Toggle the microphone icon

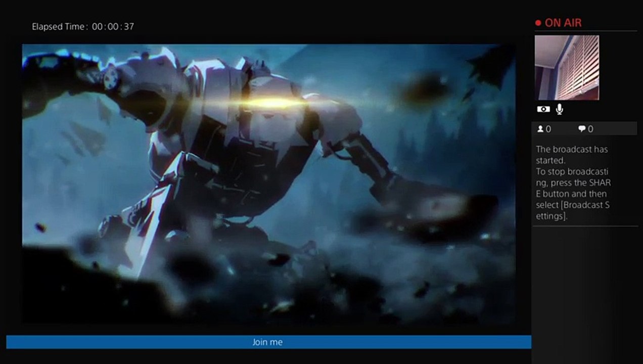click(x=560, y=109)
